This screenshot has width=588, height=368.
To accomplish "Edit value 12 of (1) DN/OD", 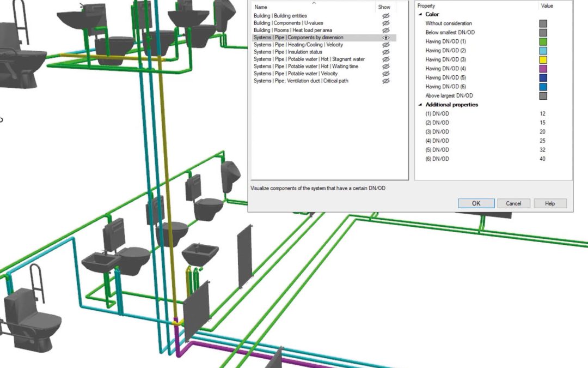I will point(543,113).
